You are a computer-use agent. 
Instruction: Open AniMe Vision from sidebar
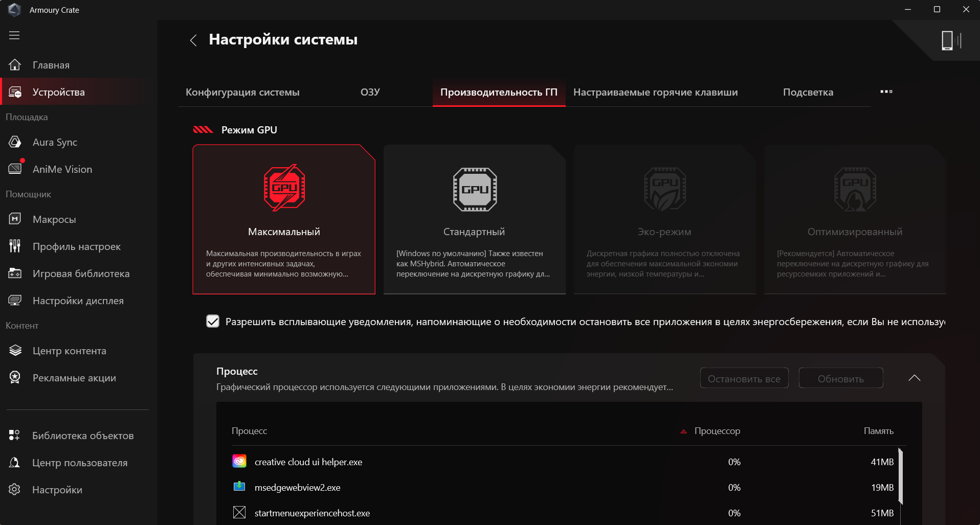62,169
